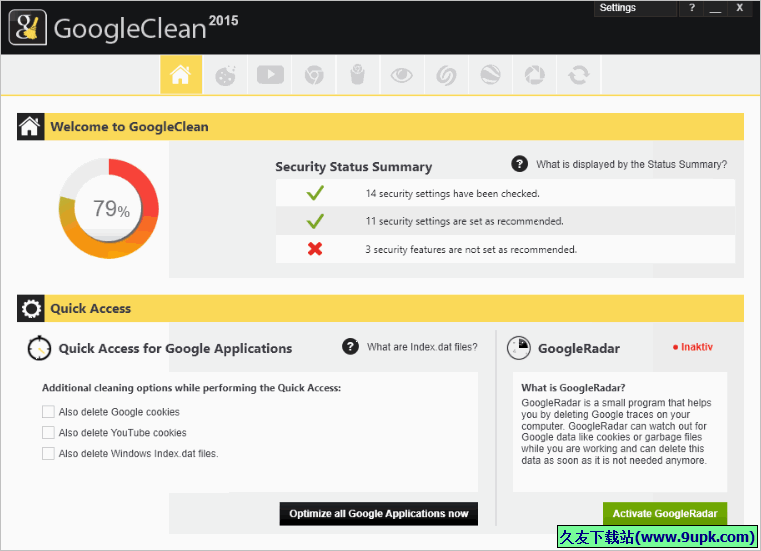Click Optimize all Google Applications now
Screen dimensions: 761x551
[x=379, y=514]
